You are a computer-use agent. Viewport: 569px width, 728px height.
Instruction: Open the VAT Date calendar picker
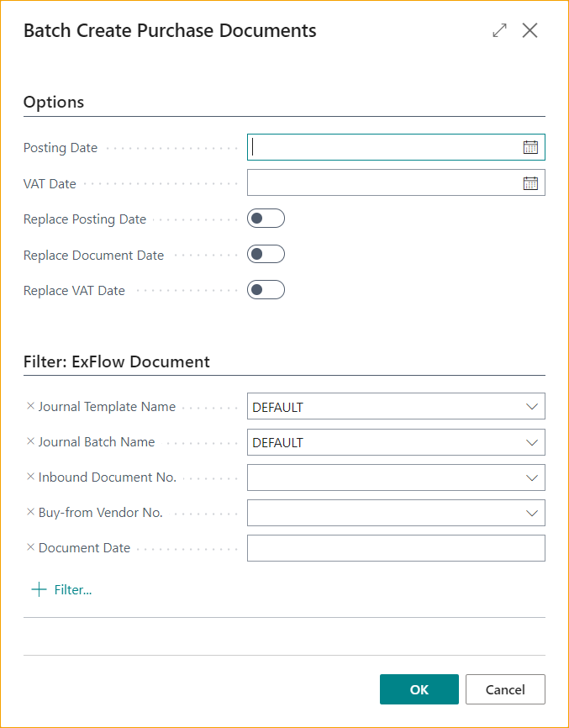click(530, 183)
